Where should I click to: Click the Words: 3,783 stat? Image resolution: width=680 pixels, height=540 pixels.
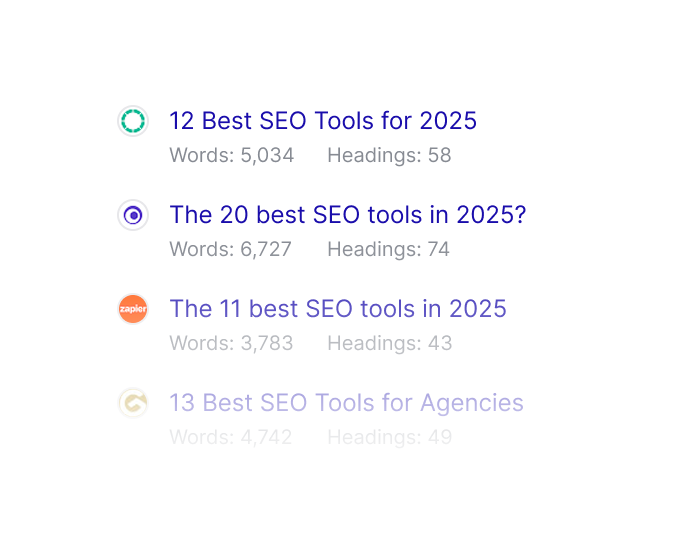click(x=231, y=343)
